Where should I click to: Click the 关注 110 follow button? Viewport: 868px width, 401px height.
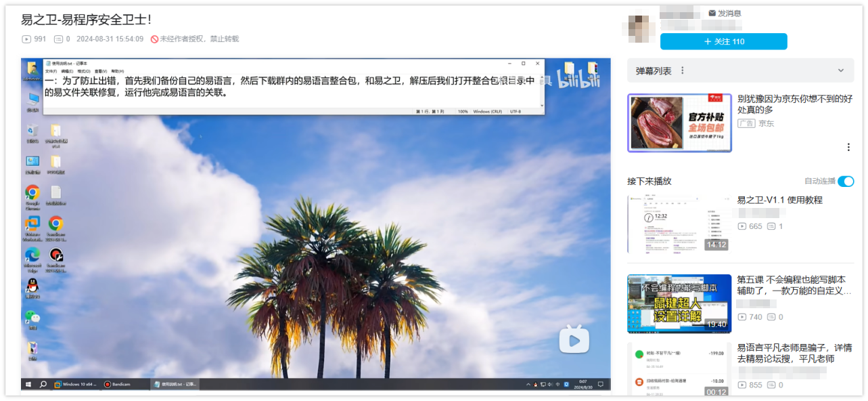[723, 41]
